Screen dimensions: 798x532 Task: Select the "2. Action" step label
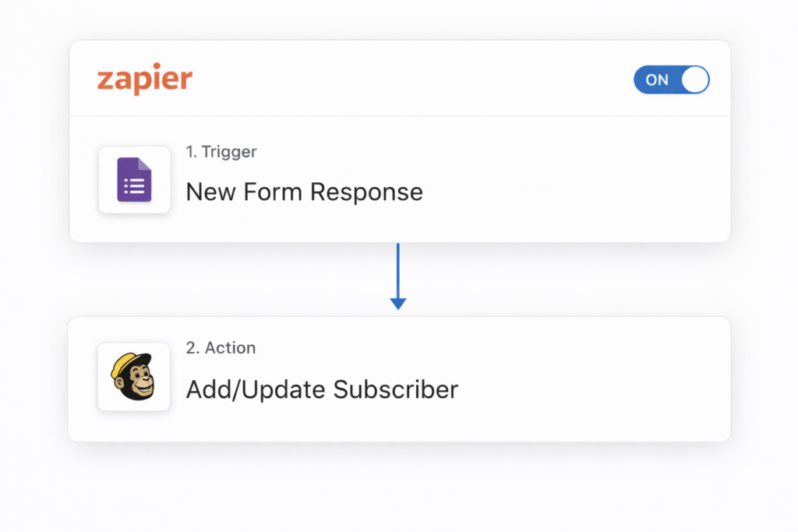click(x=221, y=348)
